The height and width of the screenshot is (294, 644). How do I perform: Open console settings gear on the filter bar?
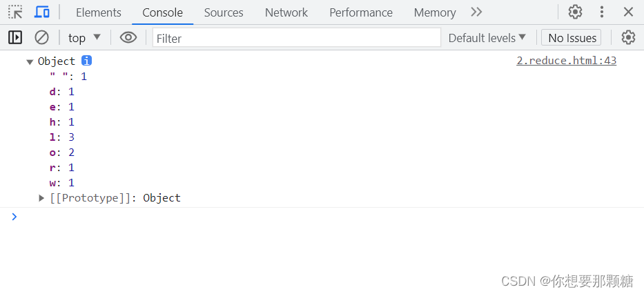[x=628, y=37]
